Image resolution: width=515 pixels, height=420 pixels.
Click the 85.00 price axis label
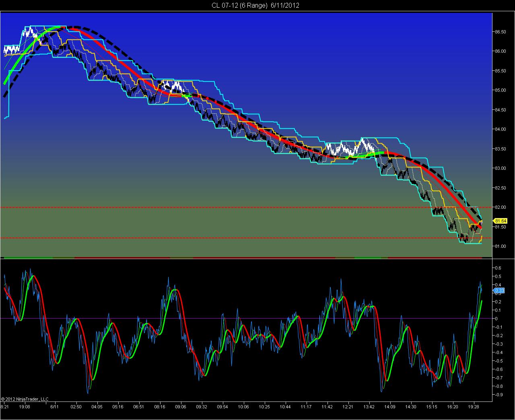501,90
